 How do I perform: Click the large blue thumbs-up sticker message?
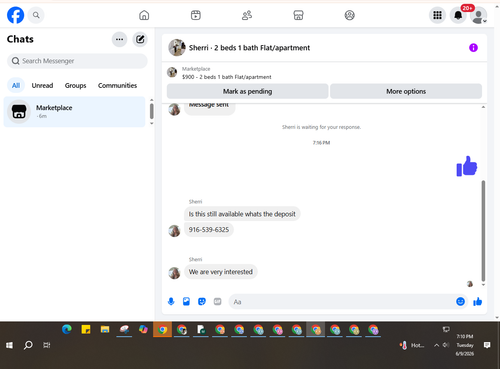(x=467, y=166)
